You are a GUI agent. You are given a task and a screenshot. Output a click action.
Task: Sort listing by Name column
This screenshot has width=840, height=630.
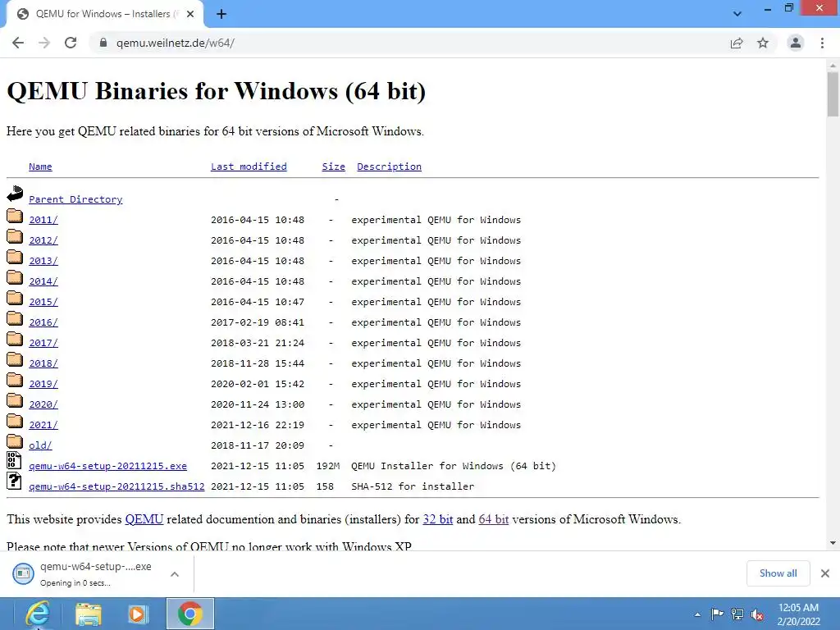(x=40, y=167)
